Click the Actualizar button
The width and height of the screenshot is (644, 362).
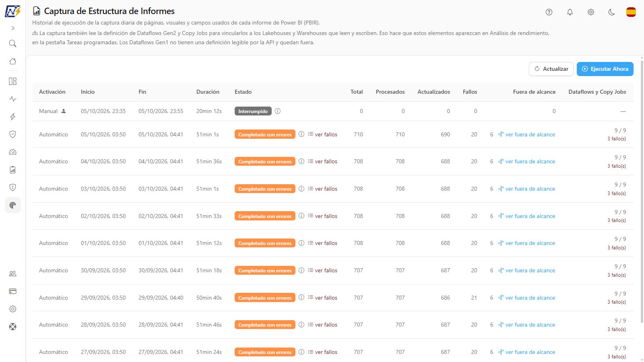click(x=551, y=69)
